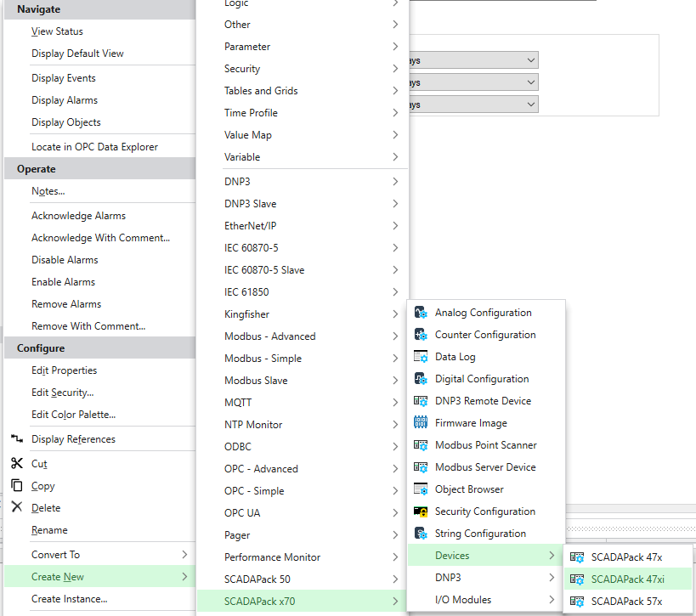Image resolution: width=696 pixels, height=616 pixels.
Task: Expand the MQTT submenu arrow
Action: [x=395, y=403]
